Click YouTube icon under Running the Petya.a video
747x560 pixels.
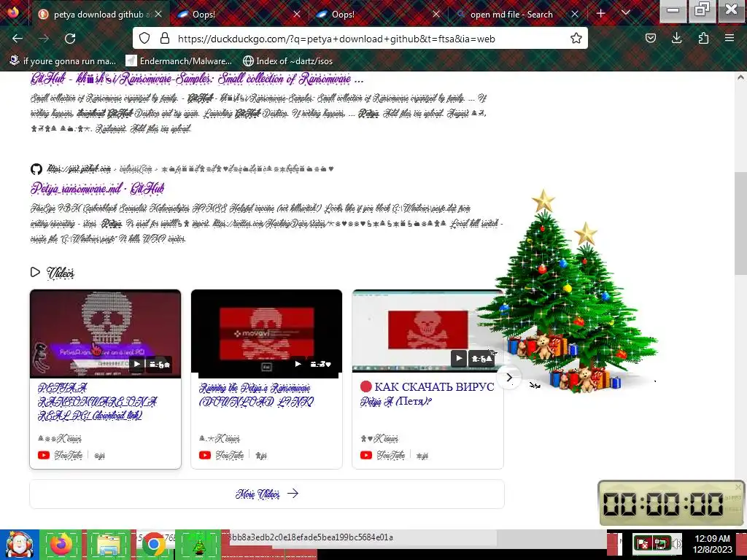pos(205,455)
